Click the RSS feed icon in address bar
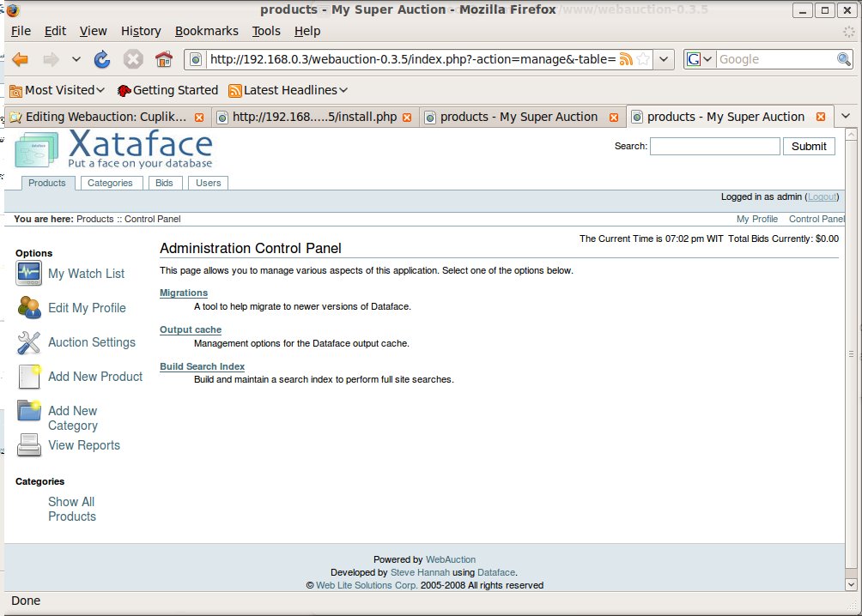 pos(626,59)
